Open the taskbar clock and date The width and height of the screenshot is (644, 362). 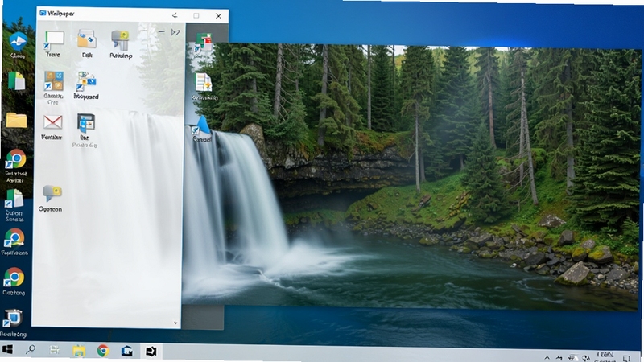point(605,356)
